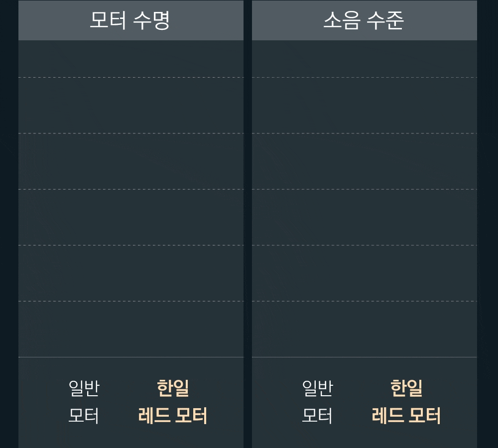This screenshot has height=448, width=498.
Task: Click the solid baseline of 소음 수준 chart
Action: point(365,357)
